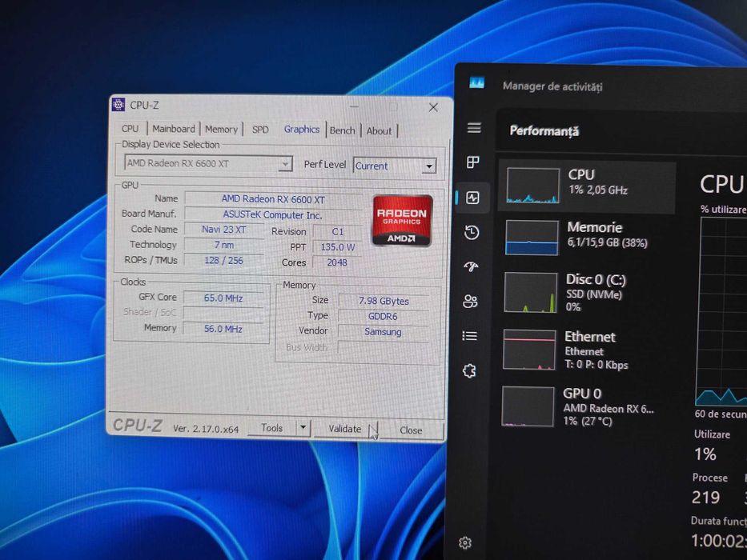
Task: Select Ethernet throughput graph thumbnail
Action: coord(529,350)
